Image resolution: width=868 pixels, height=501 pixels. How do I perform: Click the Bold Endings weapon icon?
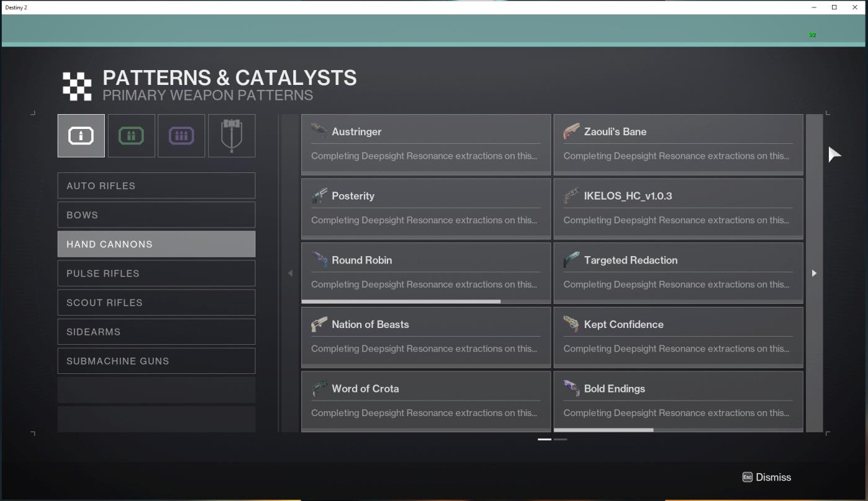571,389
